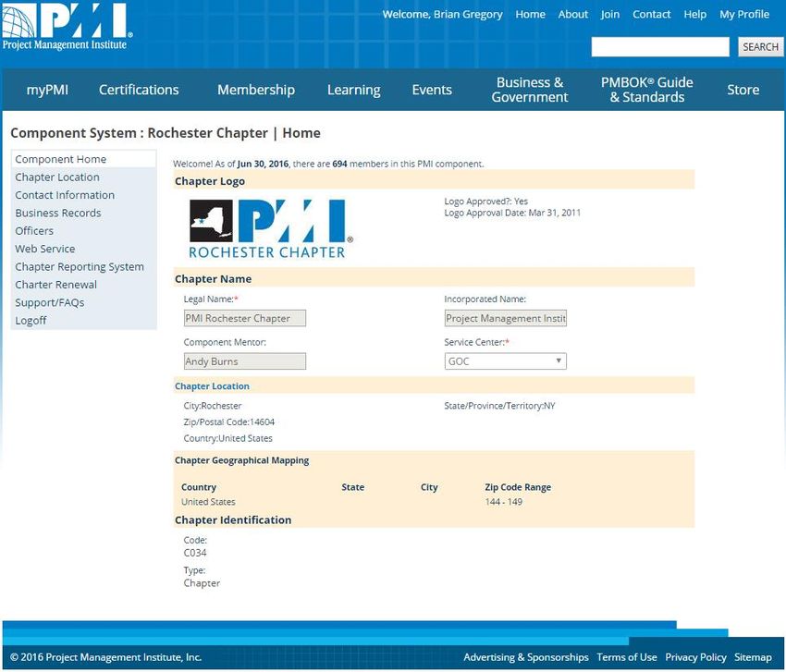Open the Business & Government menu
This screenshot has width=786, height=672.
click(530, 90)
